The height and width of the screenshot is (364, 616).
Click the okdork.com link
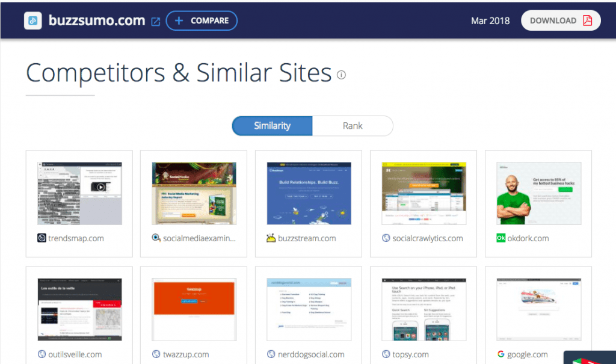(x=528, y=238)
